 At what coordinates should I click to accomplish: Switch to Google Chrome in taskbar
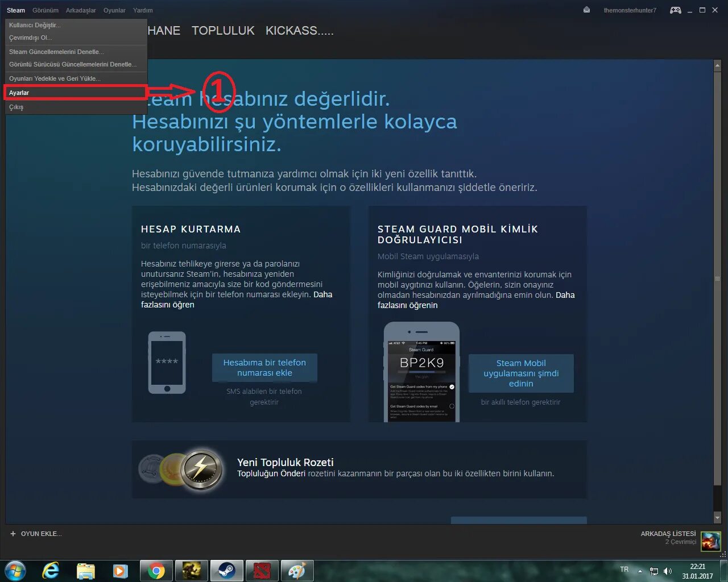156,571
